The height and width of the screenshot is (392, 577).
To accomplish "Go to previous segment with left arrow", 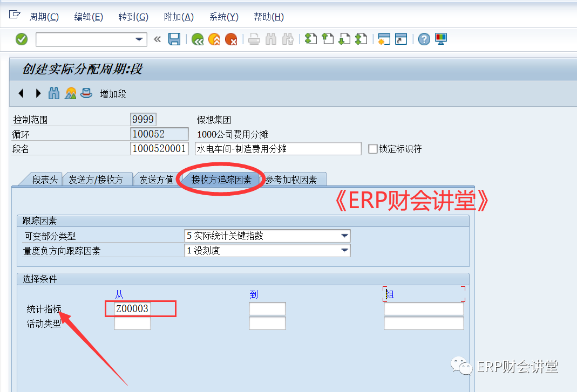I will (22, 94).
